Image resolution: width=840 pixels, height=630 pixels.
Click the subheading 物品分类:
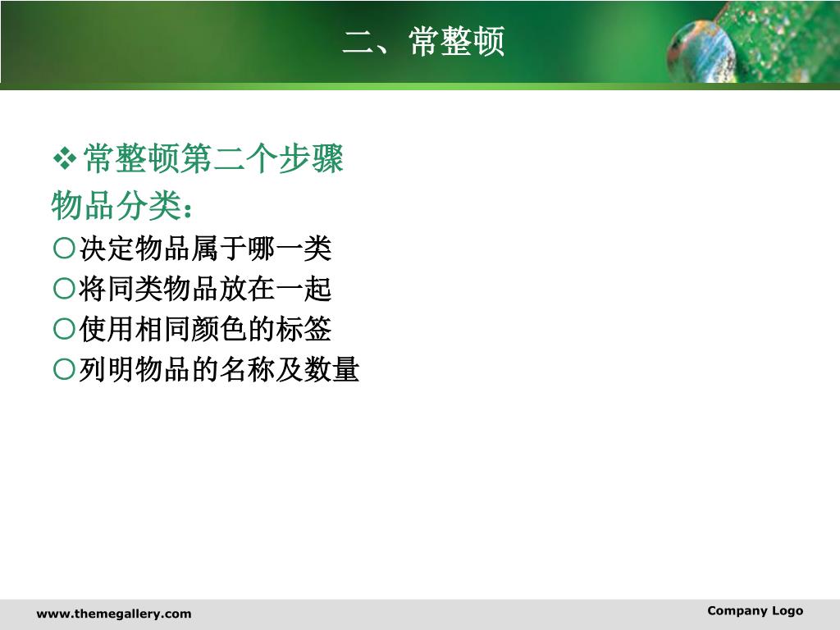pos(121,205)
